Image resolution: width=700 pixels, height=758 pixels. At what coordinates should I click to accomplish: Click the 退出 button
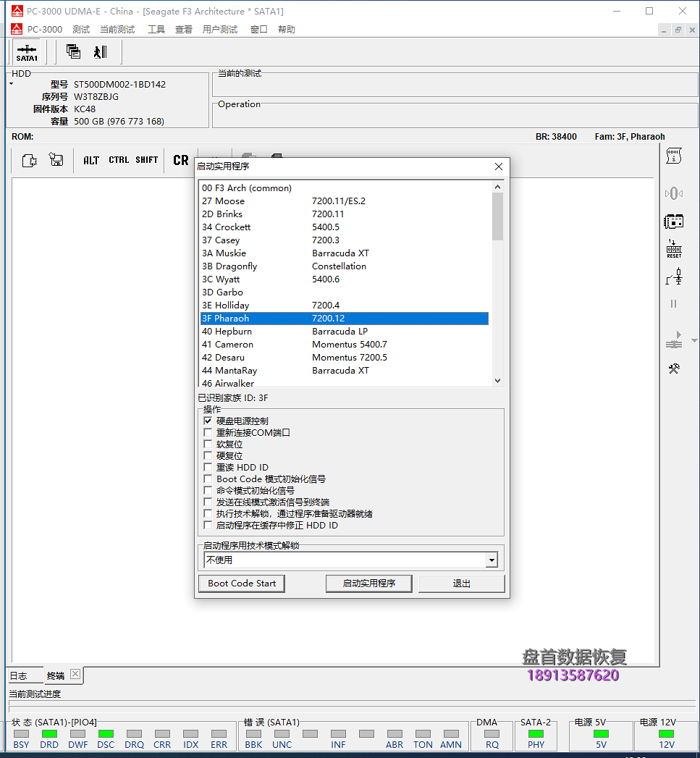click(462, 584)
